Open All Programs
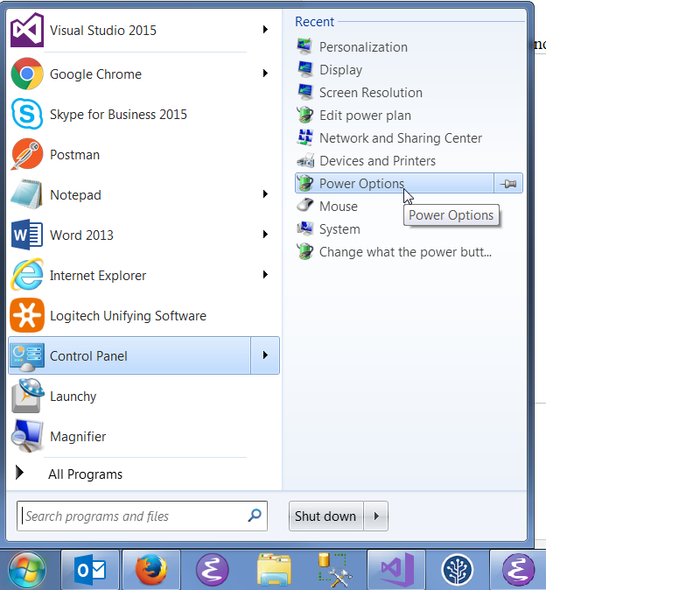 tap(85, 474)
